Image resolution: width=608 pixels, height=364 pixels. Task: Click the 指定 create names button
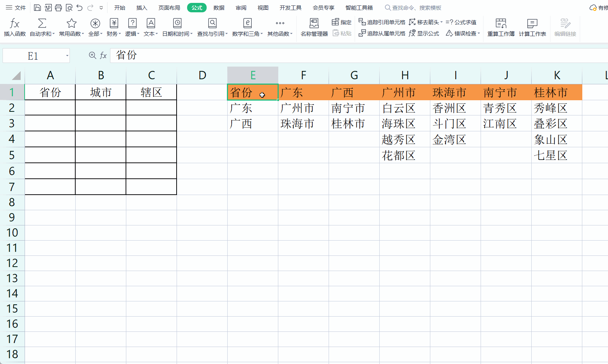[342, 22]
